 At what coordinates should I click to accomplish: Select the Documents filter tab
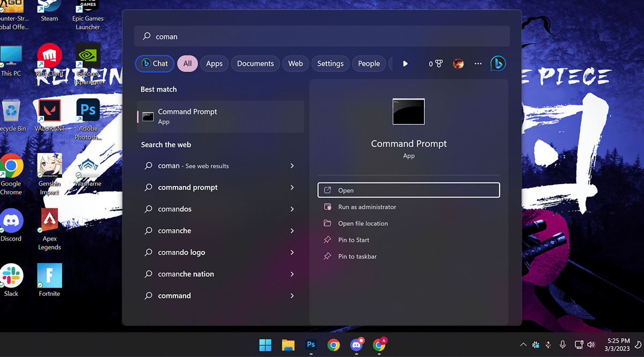pyautogui.click(x=255, y=63)
